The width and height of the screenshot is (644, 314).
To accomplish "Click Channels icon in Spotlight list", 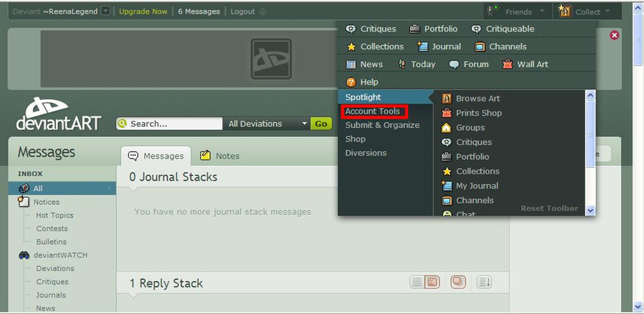I will pyautogui.click(x=447, y=200).
